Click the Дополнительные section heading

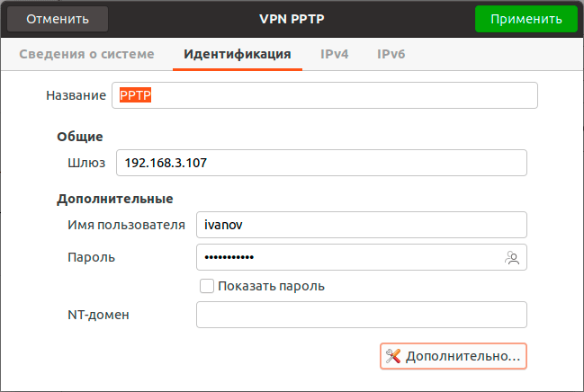[114, 199]
